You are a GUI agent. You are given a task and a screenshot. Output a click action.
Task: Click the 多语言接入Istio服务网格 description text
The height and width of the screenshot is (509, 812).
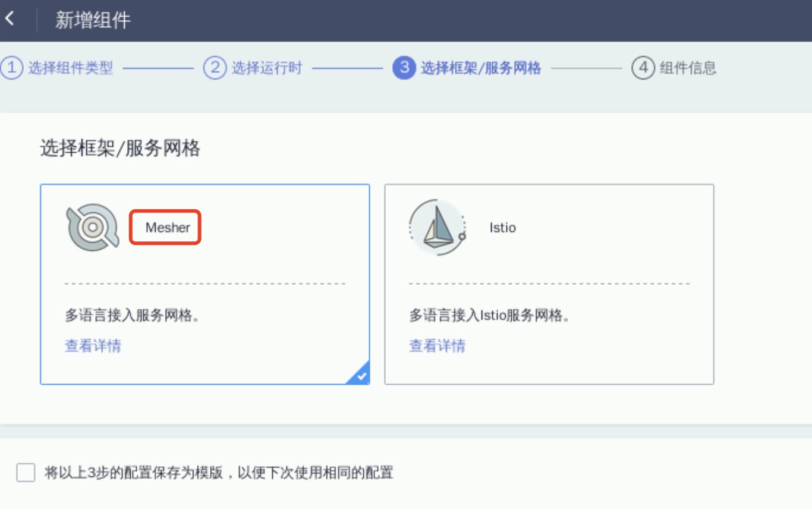click(x=490, y=315)
